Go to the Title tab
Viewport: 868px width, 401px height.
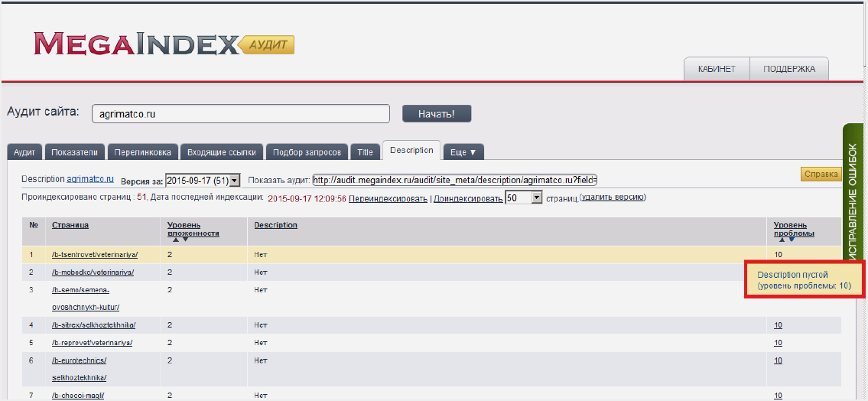(366, 152)
